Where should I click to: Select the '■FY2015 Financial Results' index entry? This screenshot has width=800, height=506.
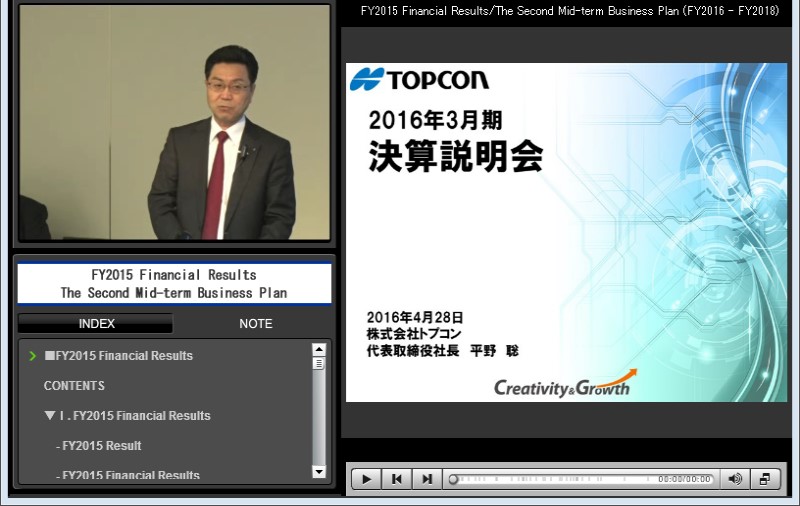tap(118, 356)
